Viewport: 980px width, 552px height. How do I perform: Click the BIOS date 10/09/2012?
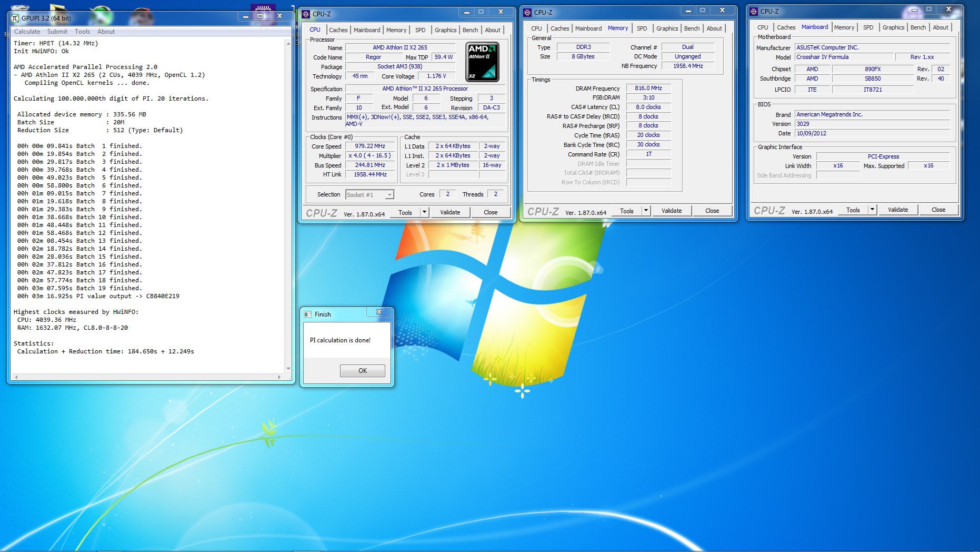point(872,134)
